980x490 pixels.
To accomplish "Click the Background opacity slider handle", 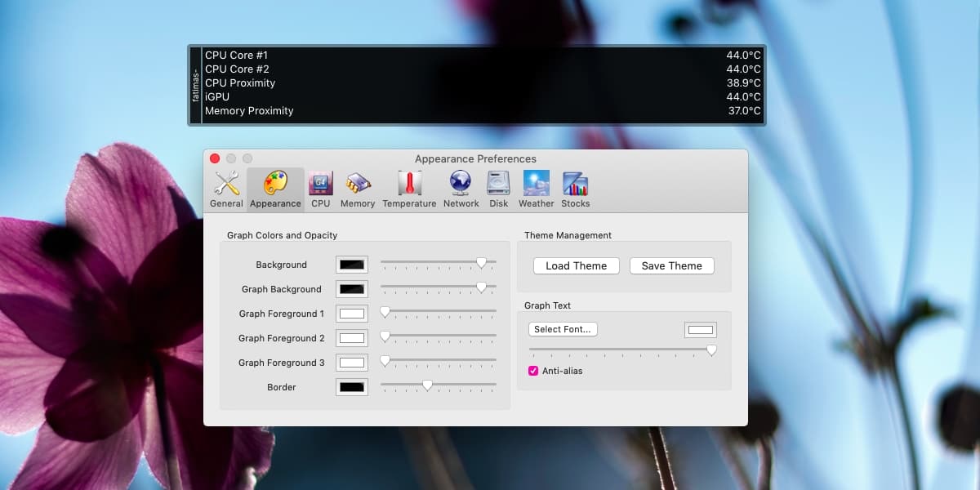I will pyautogui.click(x=481, y=263).
